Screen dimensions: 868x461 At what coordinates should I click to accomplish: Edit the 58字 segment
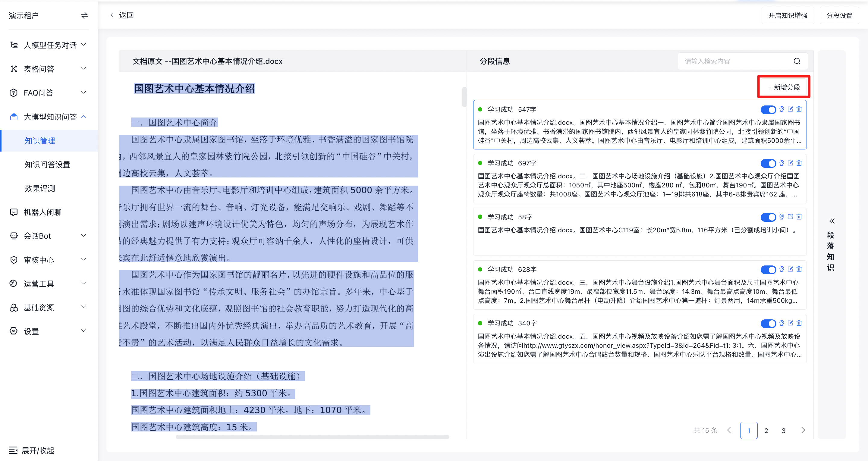coord(790,217)
